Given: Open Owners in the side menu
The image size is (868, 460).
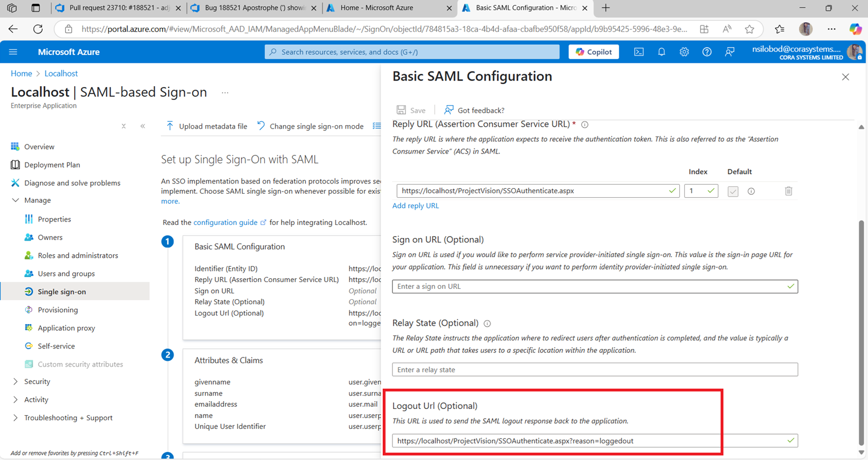Looking at the screenshot, I should coord(50,237).
